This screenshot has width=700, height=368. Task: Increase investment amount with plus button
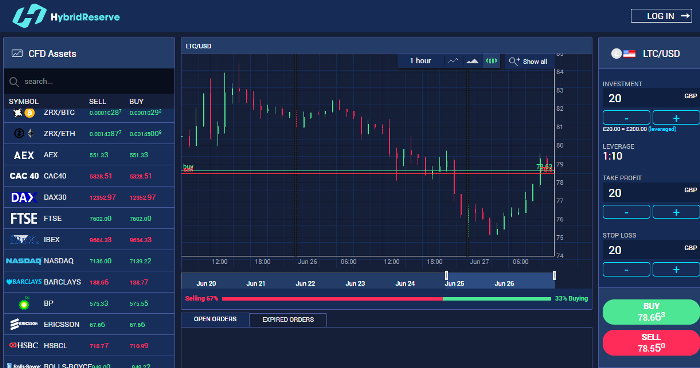(676, 118)
